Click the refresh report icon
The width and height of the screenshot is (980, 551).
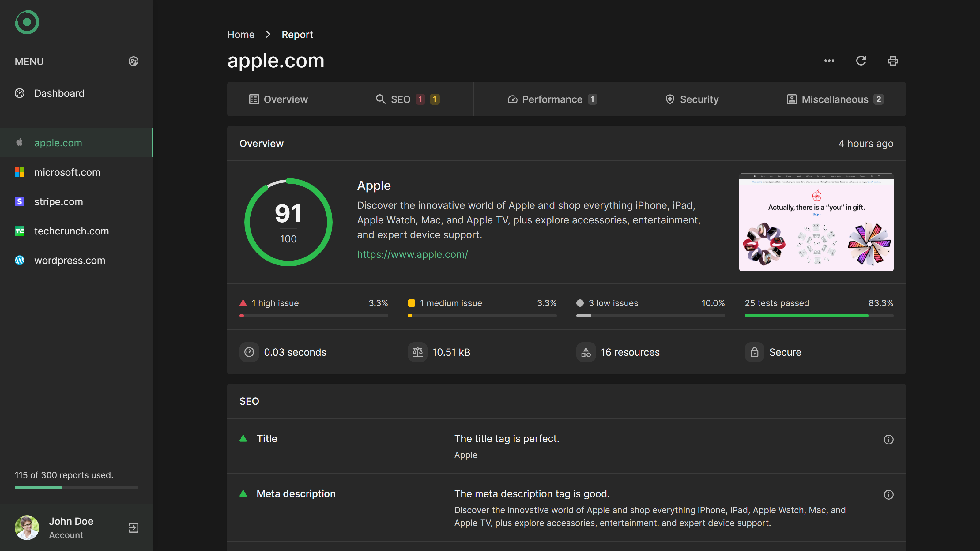[x=861, y=61]
